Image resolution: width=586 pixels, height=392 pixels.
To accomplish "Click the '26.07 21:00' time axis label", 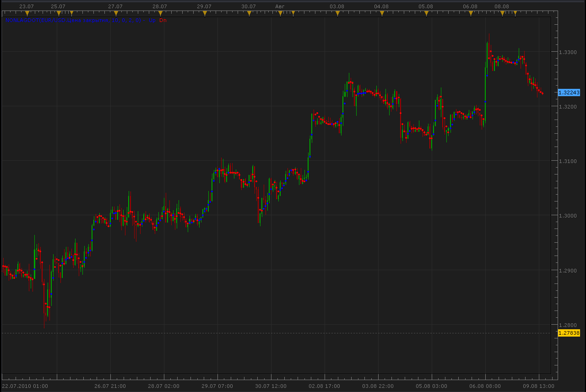I will (110, 386).
